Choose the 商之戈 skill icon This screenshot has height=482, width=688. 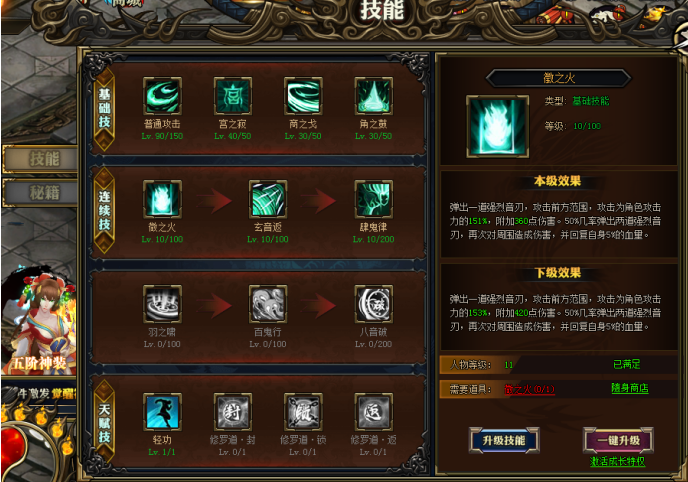click(x=303, y=96)
